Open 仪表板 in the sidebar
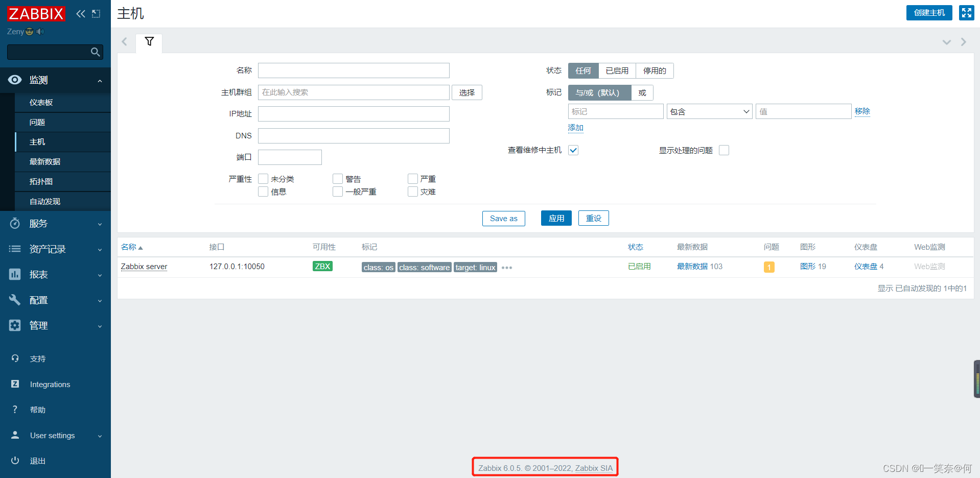980x478 pixels. [63, 103]
